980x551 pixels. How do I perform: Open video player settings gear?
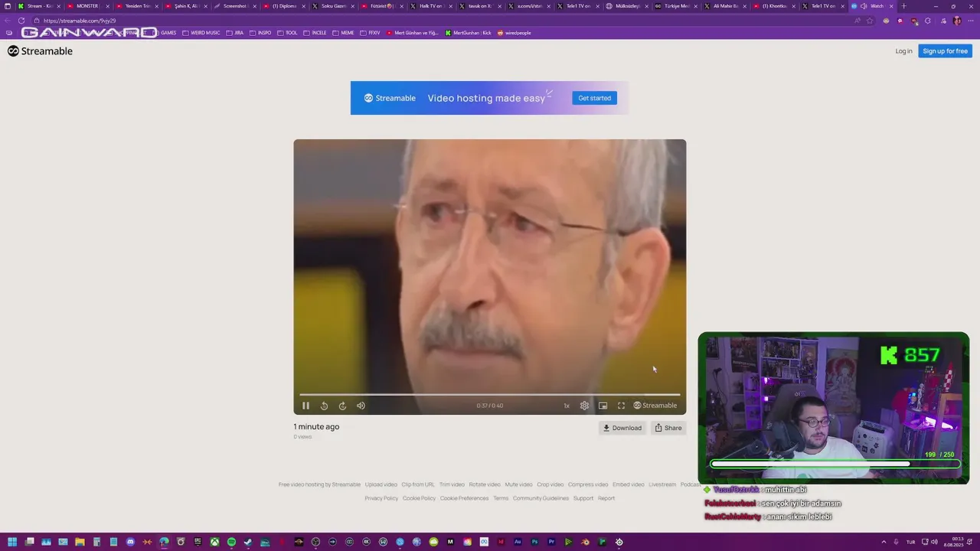coord(584,406)
